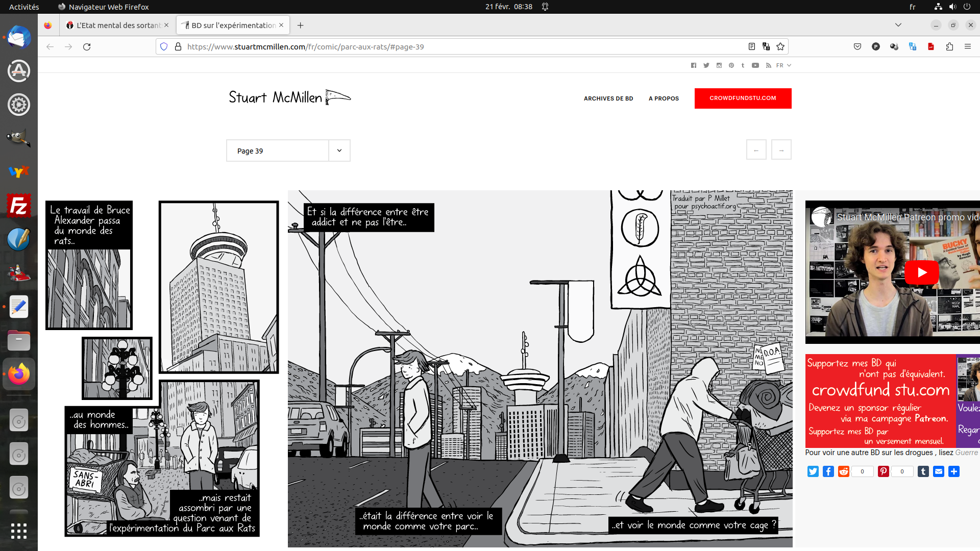Open the site's Pinterest icon in top bar
980x551 pixels.
pos(731,65)
